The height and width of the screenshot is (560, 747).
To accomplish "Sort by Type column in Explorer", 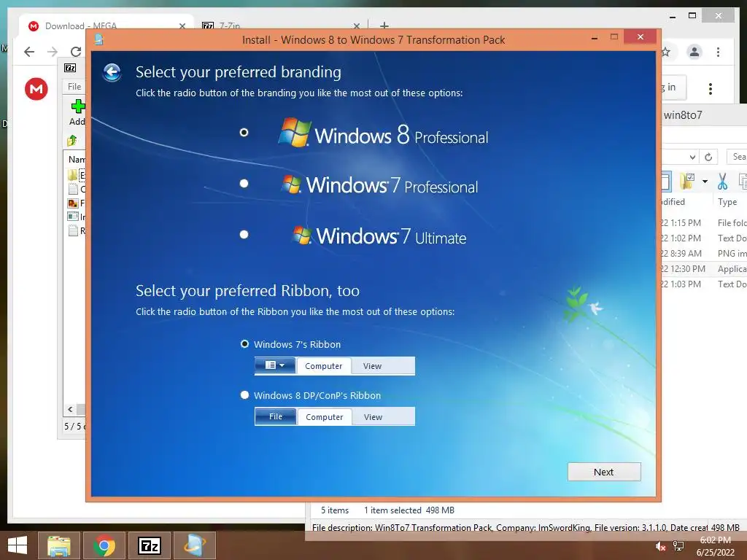I will pos(727,202).
